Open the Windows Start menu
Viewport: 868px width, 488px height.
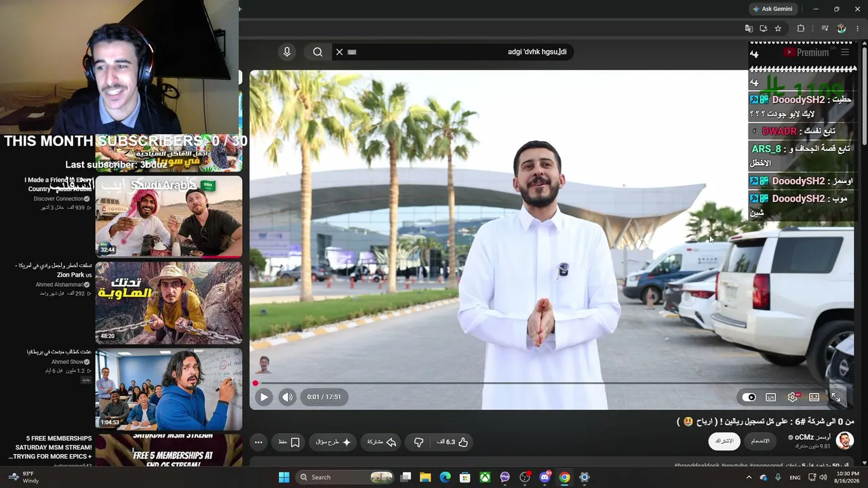coord(283,477)
